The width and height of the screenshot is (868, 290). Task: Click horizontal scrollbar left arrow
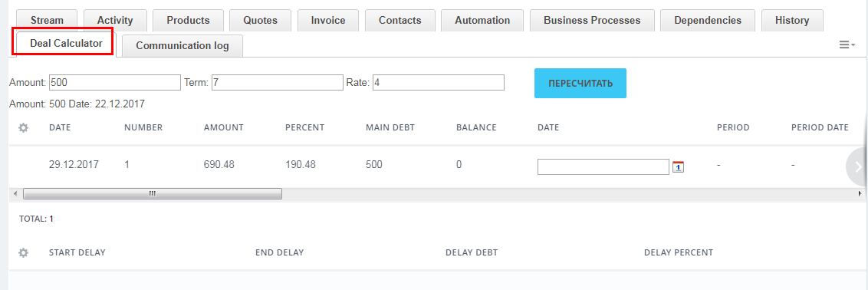pyautogui.click(x=15, y=193)
